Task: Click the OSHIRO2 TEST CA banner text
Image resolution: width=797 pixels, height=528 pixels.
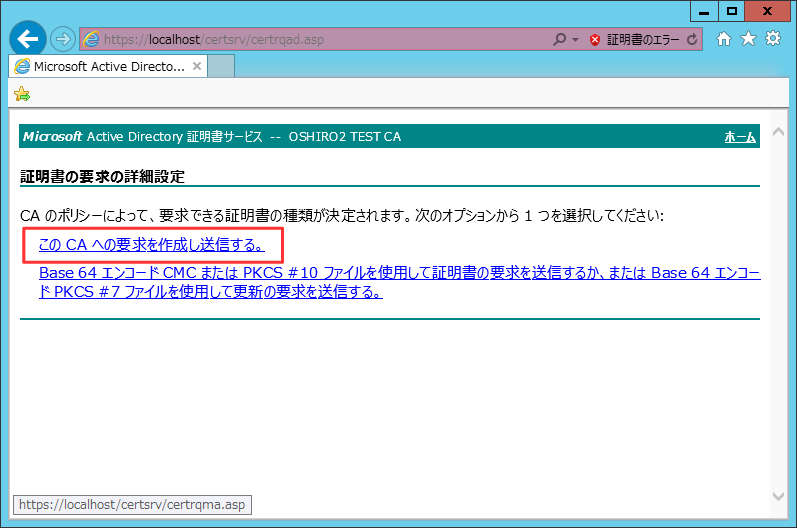Action: pos(345,137)
